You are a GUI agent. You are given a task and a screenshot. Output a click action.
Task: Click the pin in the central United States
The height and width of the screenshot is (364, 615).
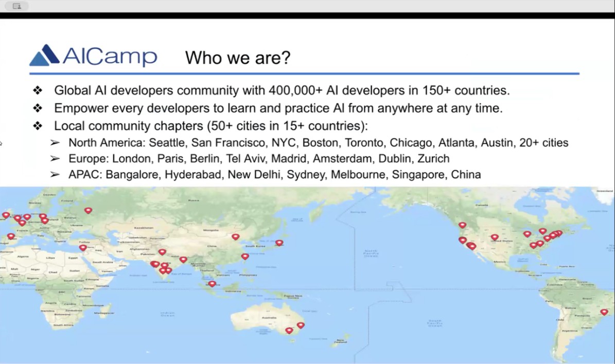pos(495,237)
